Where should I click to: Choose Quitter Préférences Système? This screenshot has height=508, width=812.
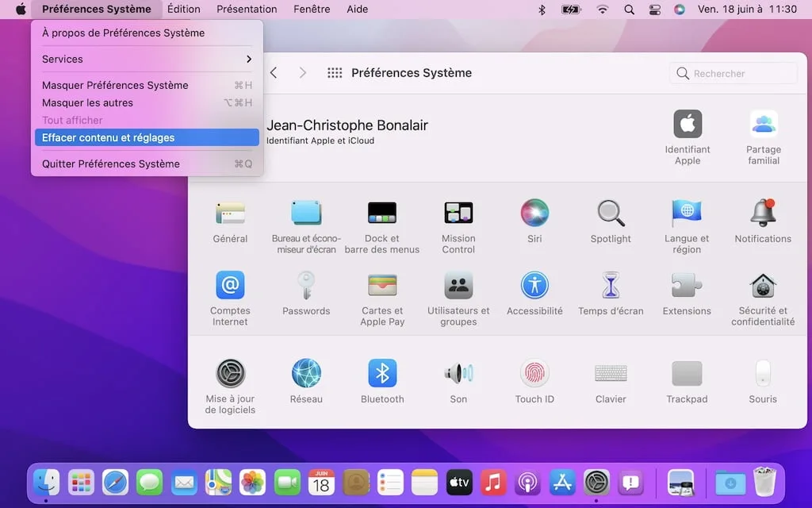tap(147, 164)
